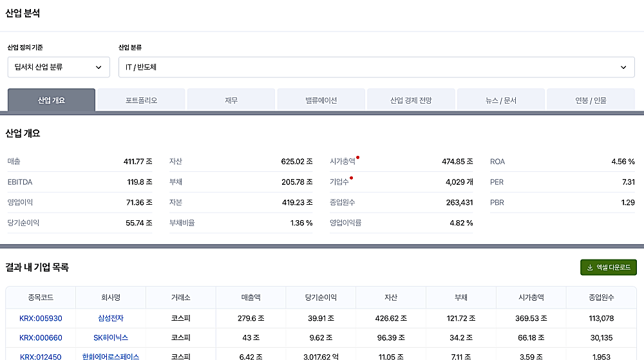Click the 부채 column header
Viewport: 644px width, 360px height.
point(461,298)
